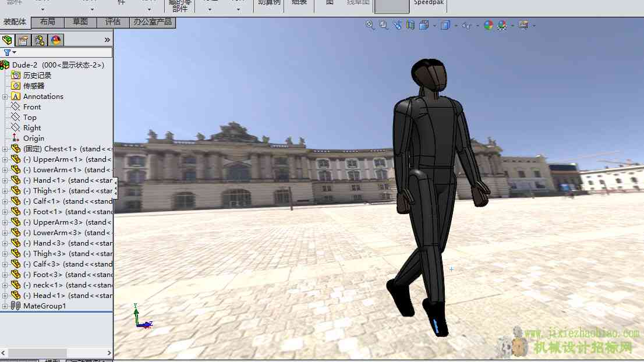Select the Hand<3> component

click(x=68, y=243)
